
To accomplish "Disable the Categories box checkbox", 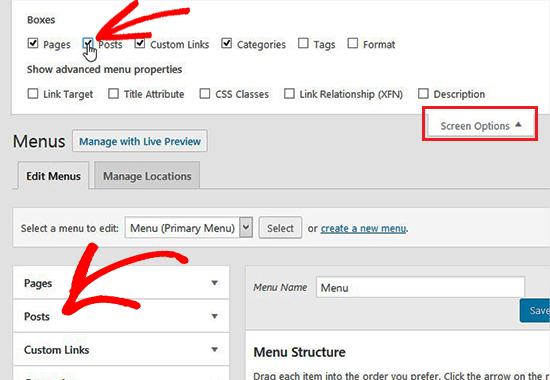I will pos(226,43).
